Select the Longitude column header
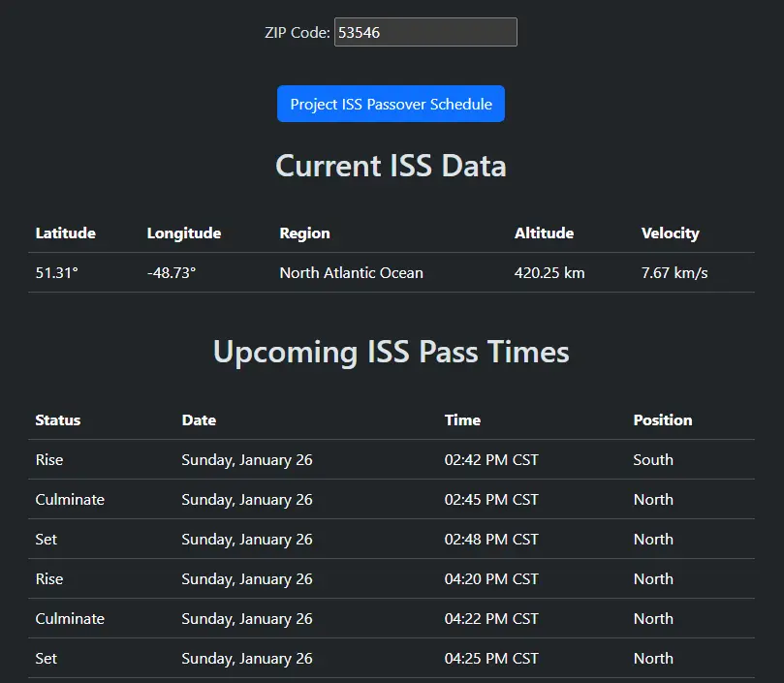 [183, 233]
